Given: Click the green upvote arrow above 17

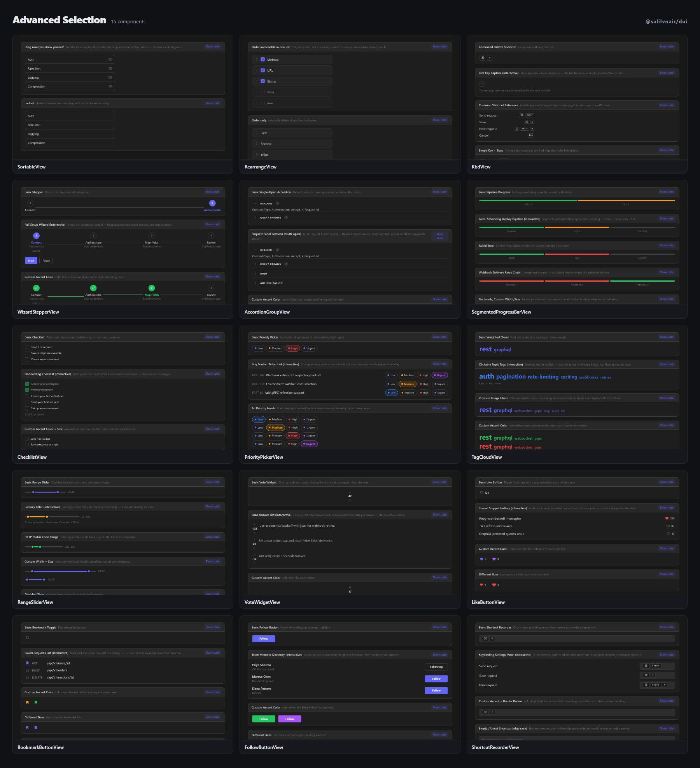Looking at the screenshot, I should 350,587.
